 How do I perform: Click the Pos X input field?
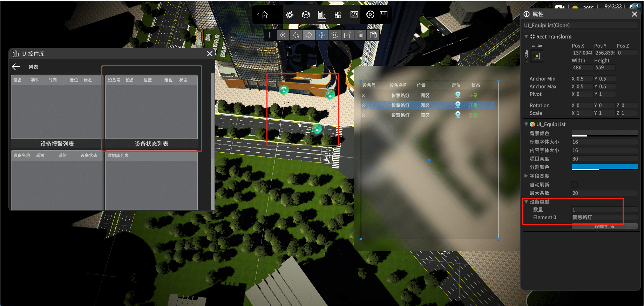582,53
